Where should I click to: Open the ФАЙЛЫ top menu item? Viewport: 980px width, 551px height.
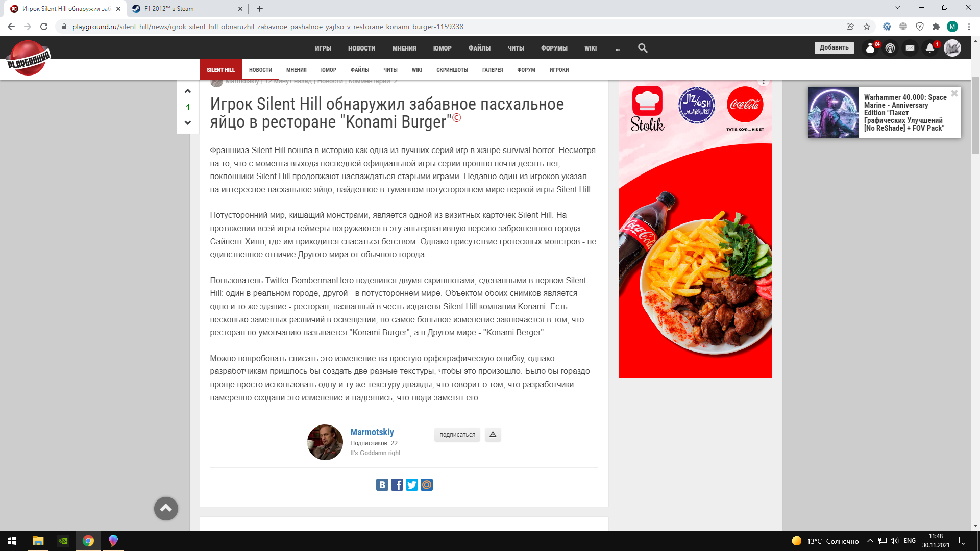point(479,48)
